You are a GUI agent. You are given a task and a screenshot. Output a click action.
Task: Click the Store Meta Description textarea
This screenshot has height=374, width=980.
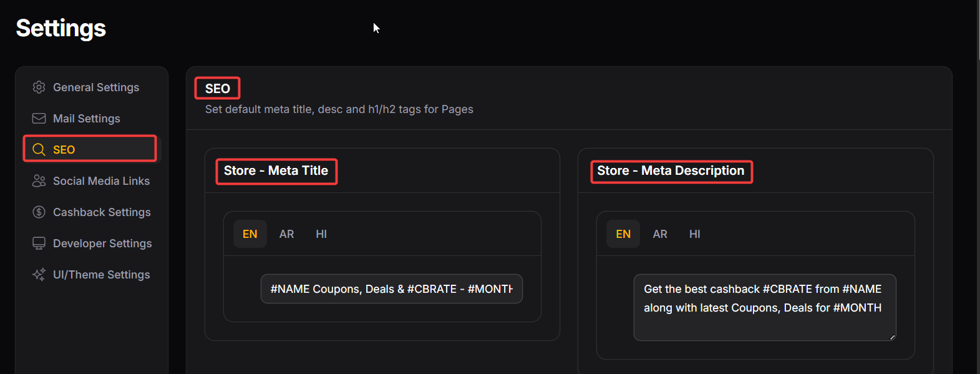[764, 307]
